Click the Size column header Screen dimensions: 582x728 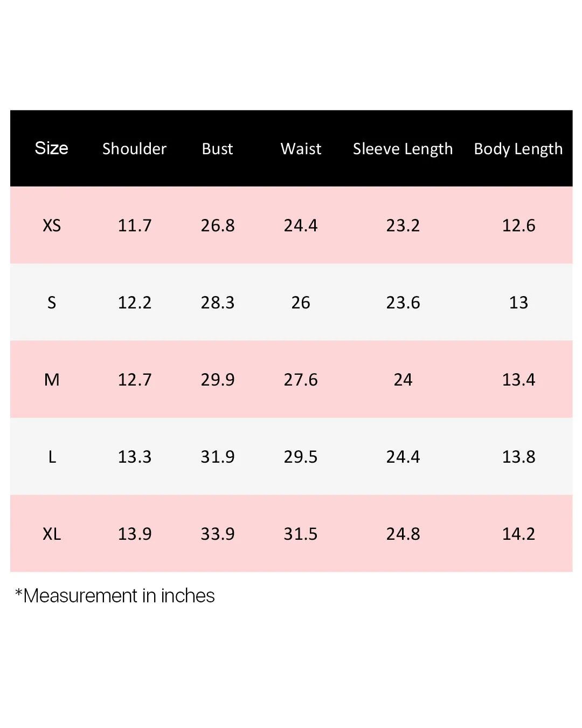pos(52,148)
